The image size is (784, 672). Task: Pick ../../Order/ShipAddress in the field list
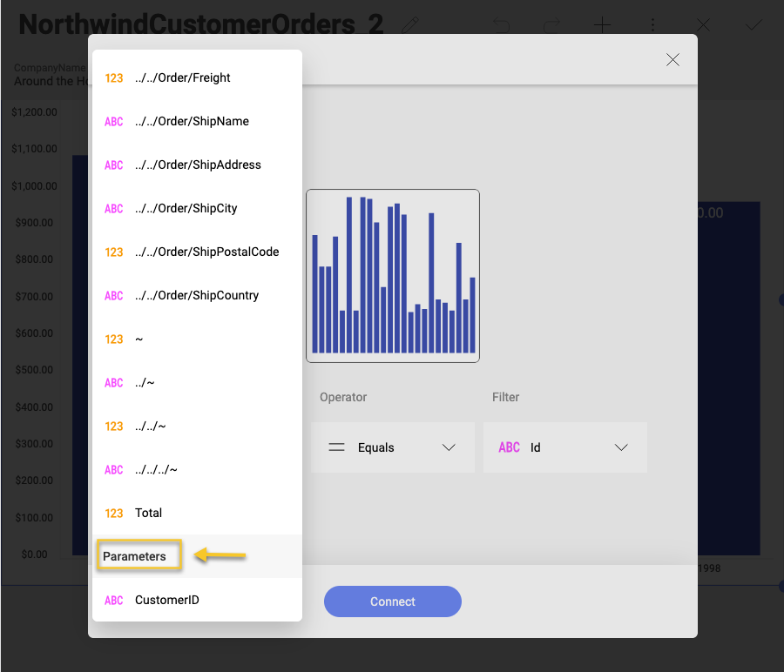[x=198, y=165]
